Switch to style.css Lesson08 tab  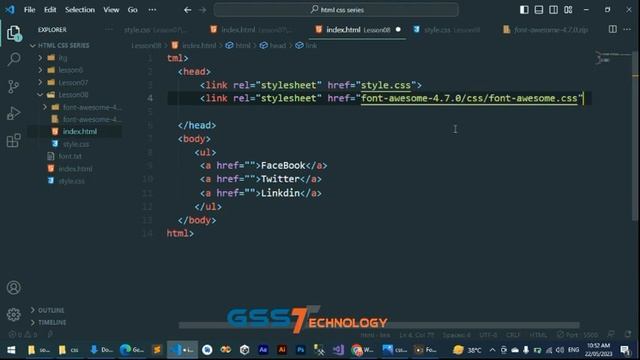coord(447,30)
